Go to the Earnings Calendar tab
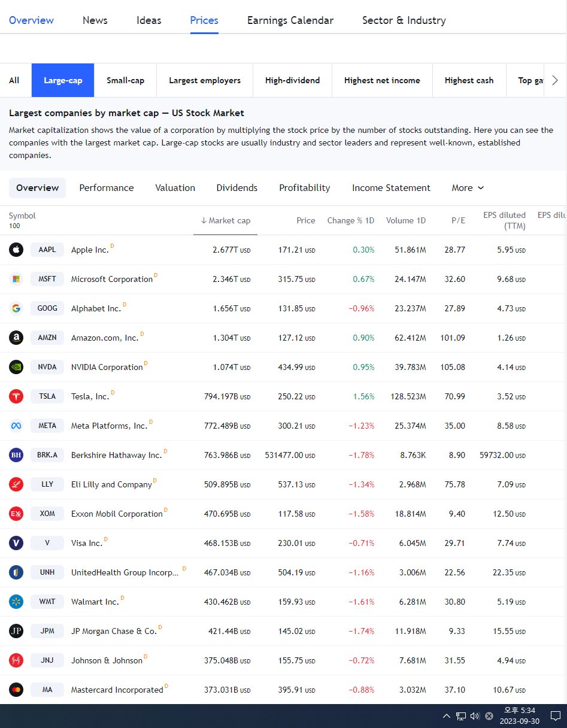 pos(290,20)
